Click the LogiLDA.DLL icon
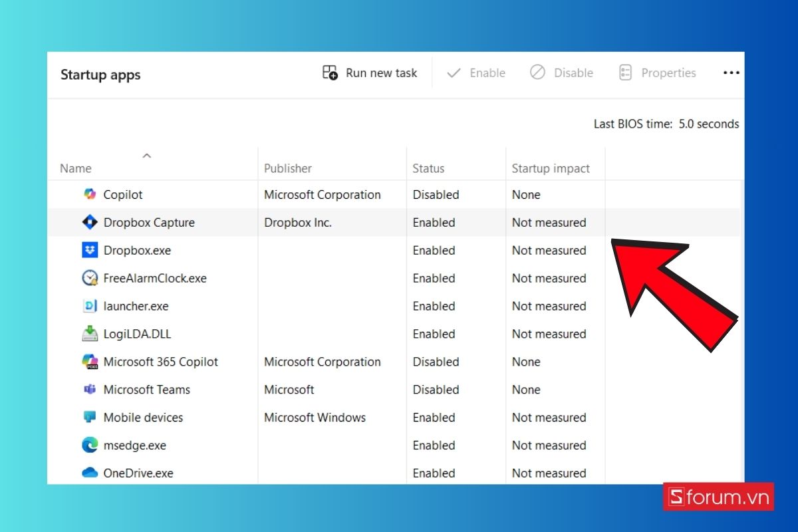The image size is (798, 532). [90, 334]
